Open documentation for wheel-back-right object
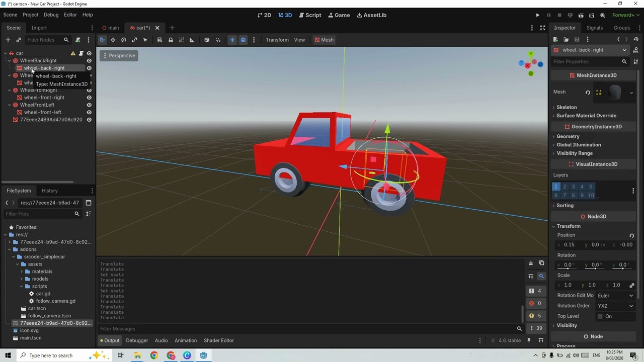This screenshot has height=362, width=644. point(636,50)
